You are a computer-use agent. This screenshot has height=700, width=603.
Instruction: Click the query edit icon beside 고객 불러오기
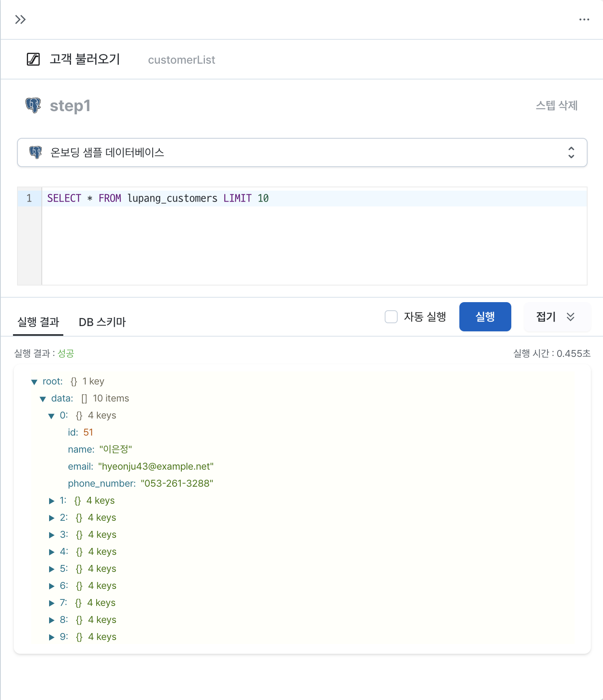[x=33, y=59]
